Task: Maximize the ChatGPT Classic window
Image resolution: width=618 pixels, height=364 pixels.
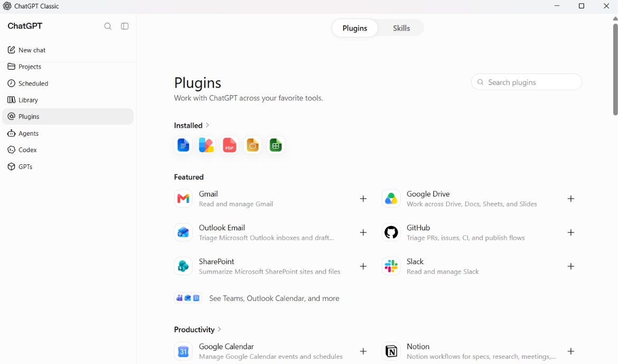Action: click(x=582, y=6)
